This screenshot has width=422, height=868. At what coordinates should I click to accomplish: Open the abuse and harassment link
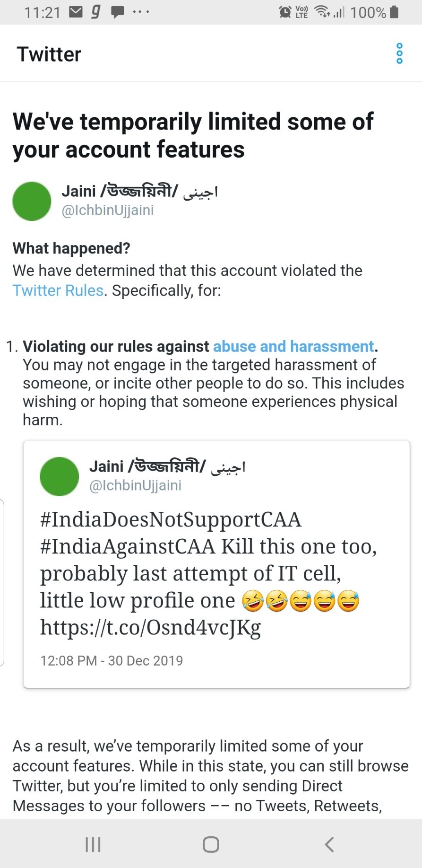(293, 346)
